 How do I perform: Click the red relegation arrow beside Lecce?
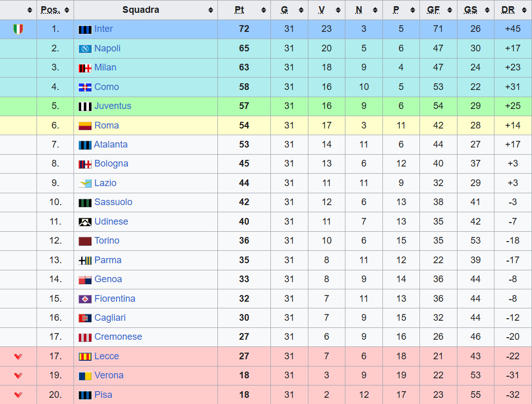coord(18,357)
